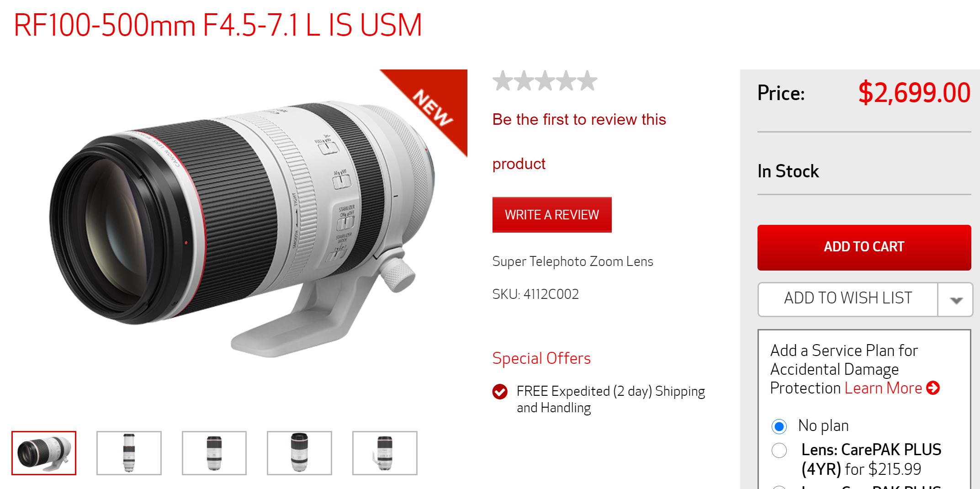Click ADD TO WISH LIST button
Viewport: 980px width, 489px height.
pos(848,299)
